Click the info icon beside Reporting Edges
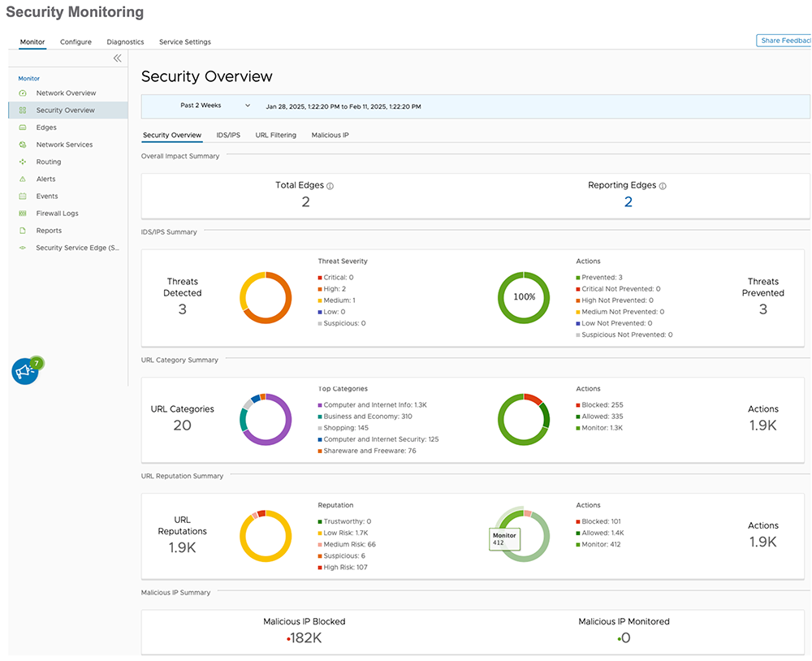 coord(663,186)
